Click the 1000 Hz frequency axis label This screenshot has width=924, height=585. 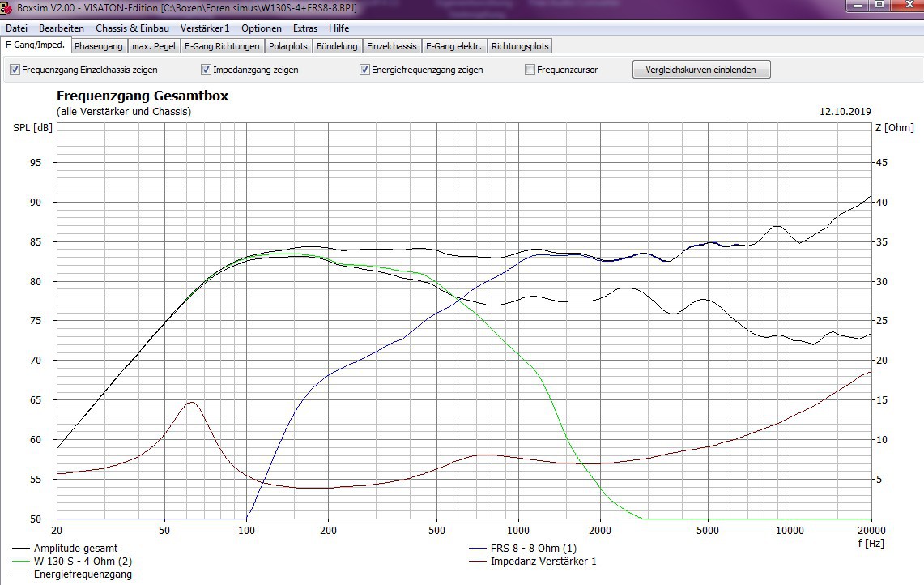pyautogui.click(x=518, y=530)
